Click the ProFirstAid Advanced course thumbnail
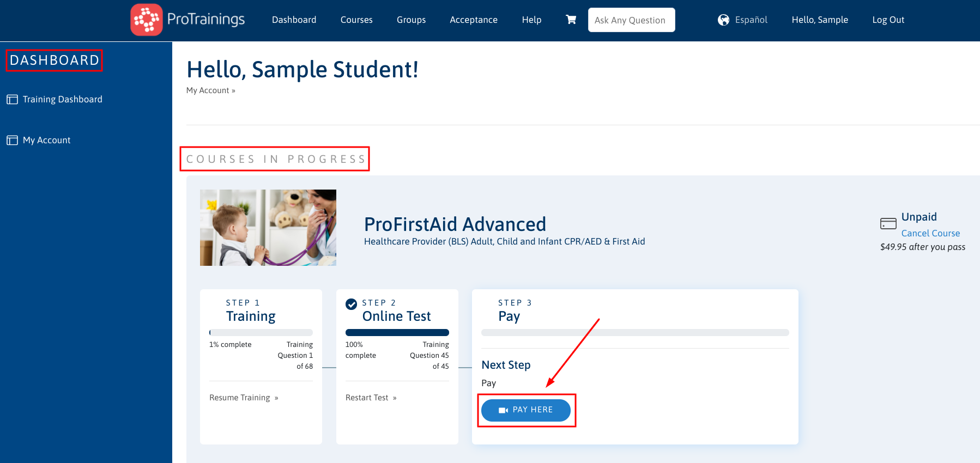This screenshot has width=980, height=463. pos(268,228)
